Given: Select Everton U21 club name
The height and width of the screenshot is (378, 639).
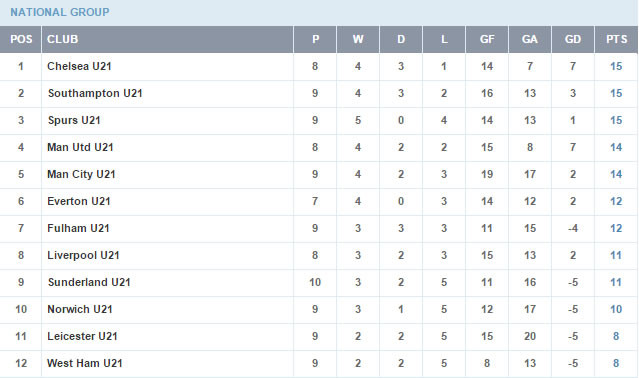Looking at the screenshot, I should [x=79, y=201].
